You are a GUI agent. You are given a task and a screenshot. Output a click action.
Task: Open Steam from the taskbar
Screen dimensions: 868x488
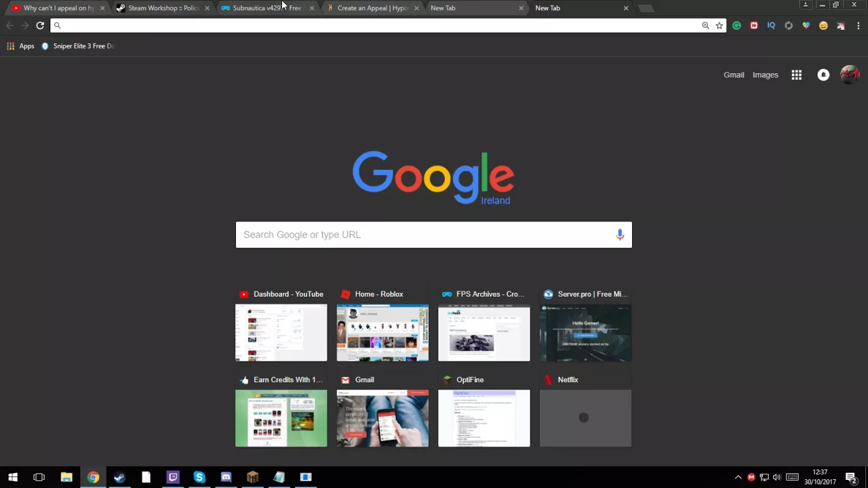[119, 477]
